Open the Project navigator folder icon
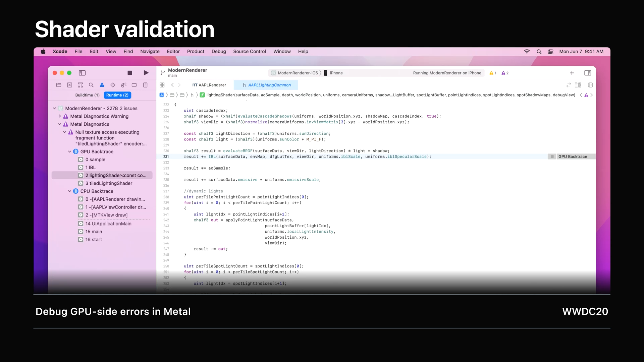The image size is (644, 362). [59, 85]
